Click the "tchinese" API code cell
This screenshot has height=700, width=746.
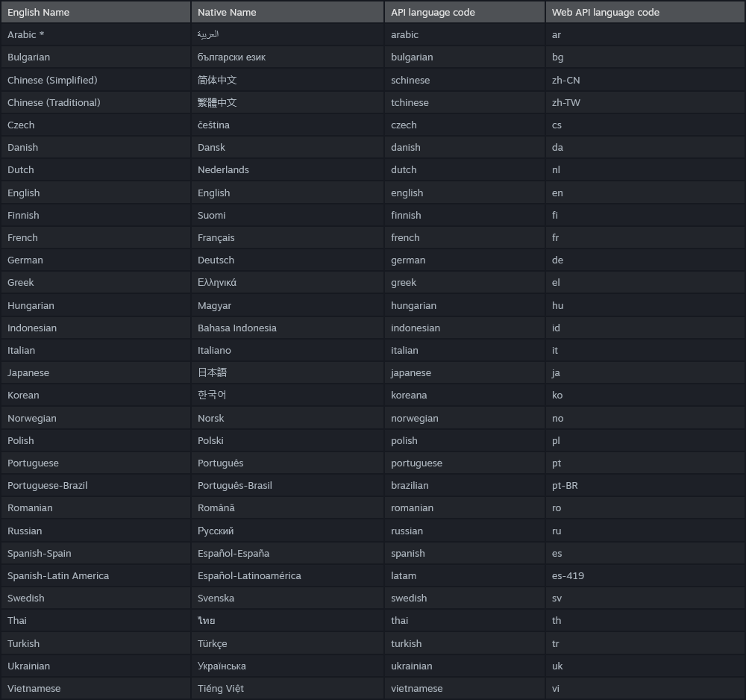pos(464,102)
